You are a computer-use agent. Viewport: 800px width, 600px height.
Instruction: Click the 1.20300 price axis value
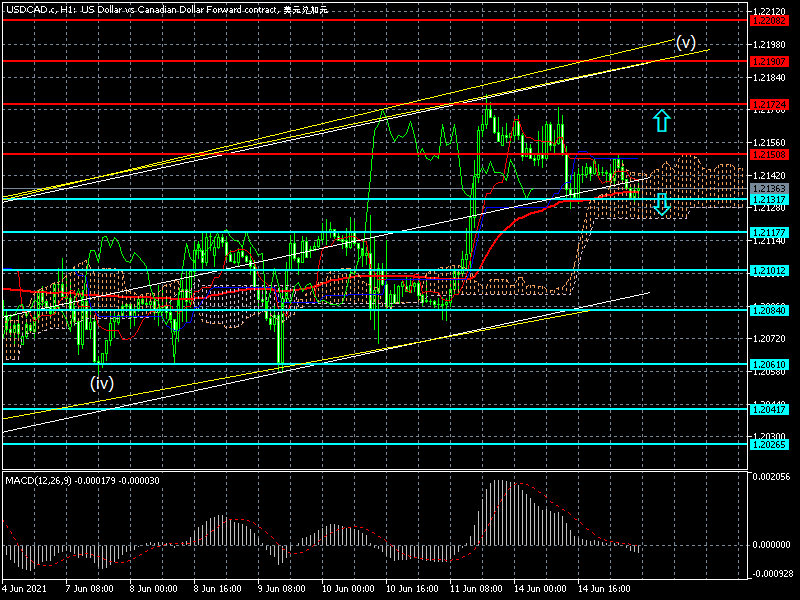coord(769,436)
